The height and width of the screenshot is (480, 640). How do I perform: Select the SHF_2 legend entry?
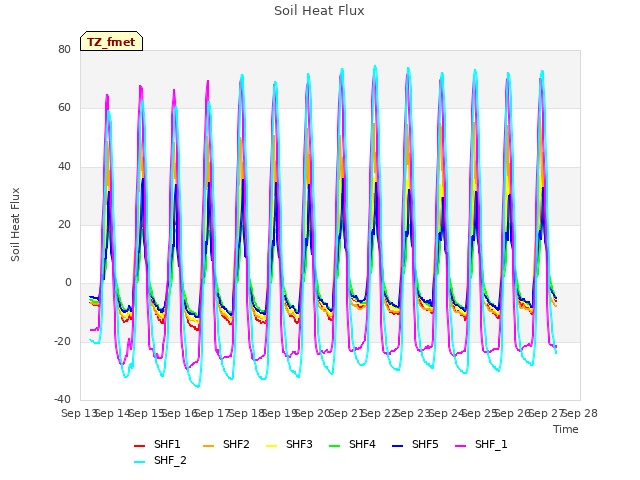point(160,461)
